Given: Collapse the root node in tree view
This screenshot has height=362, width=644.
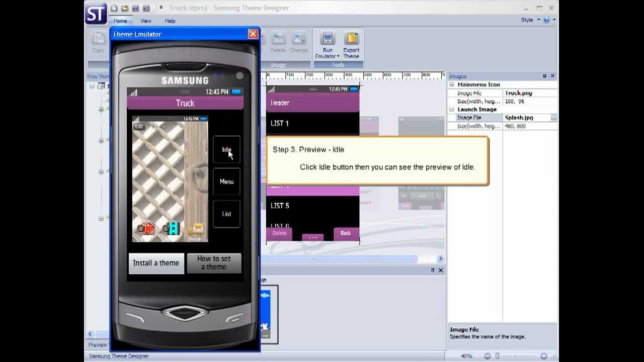Looking at the screenshot, I should tap(92, 86).
